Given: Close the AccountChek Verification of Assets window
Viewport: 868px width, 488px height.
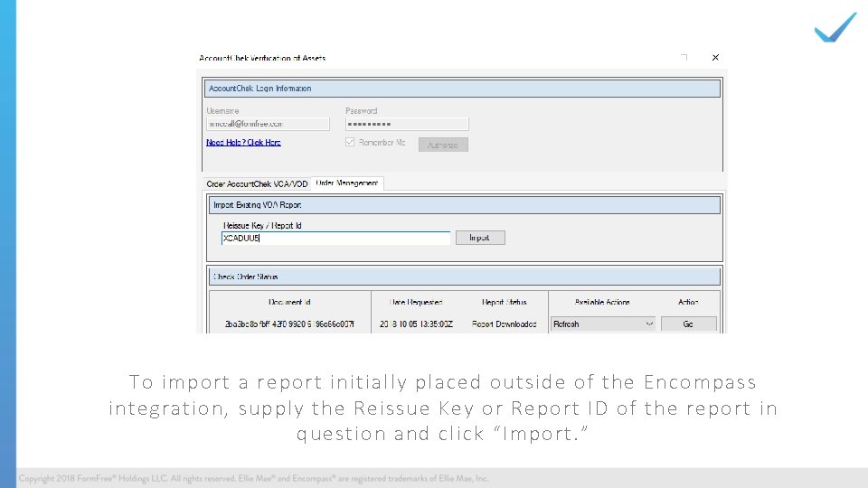Looking at the screenshot, I should (715, 58).
